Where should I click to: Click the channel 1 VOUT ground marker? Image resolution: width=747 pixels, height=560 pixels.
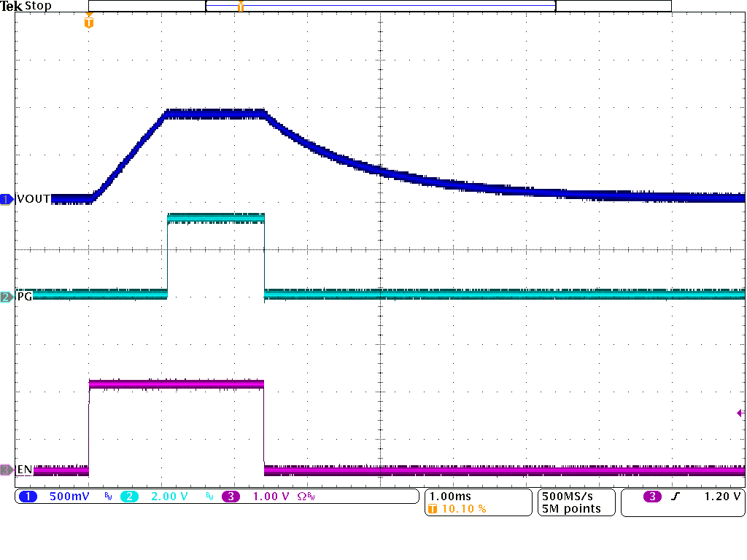pos(7,199)
